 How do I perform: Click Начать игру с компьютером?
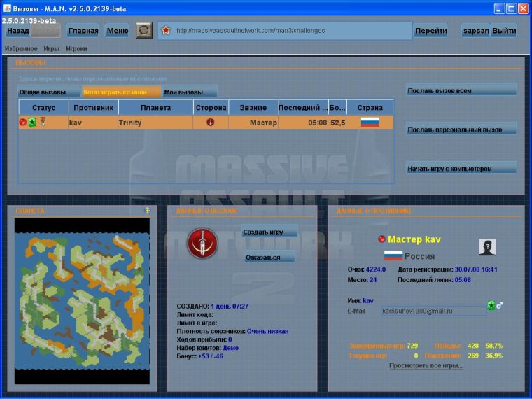pyautogui.click(x=461, y=168)
